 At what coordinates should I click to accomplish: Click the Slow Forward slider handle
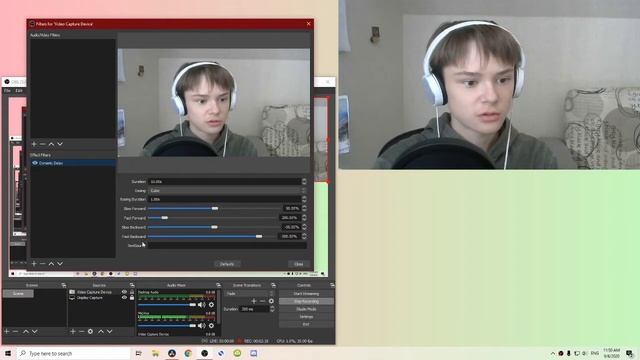coord(215,208)
